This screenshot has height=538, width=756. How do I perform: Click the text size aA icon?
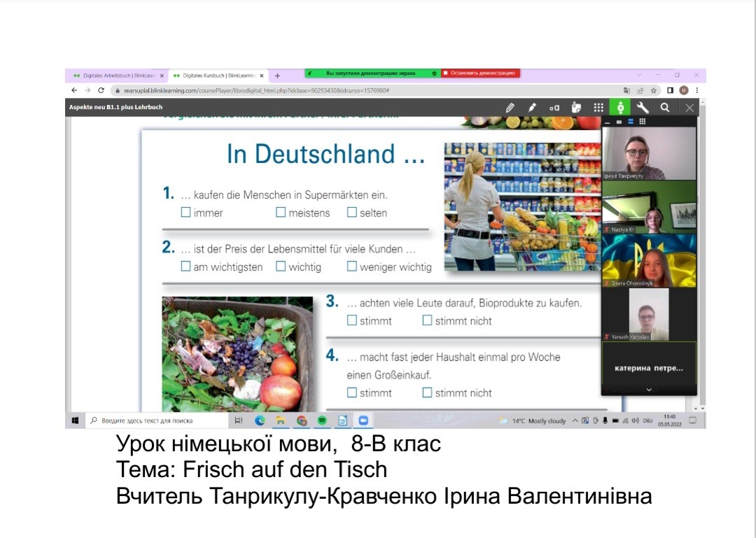554,108
